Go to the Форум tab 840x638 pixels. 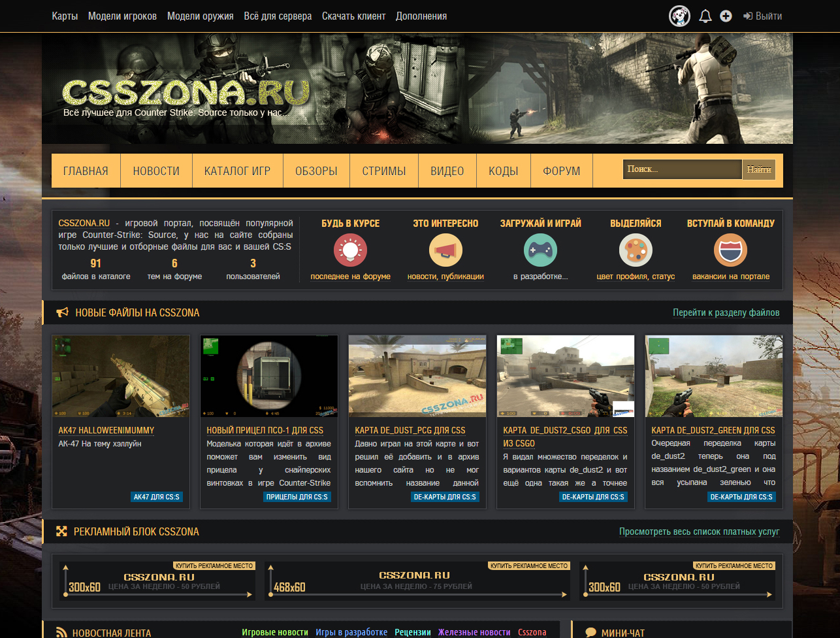click(x=562, y=171)
